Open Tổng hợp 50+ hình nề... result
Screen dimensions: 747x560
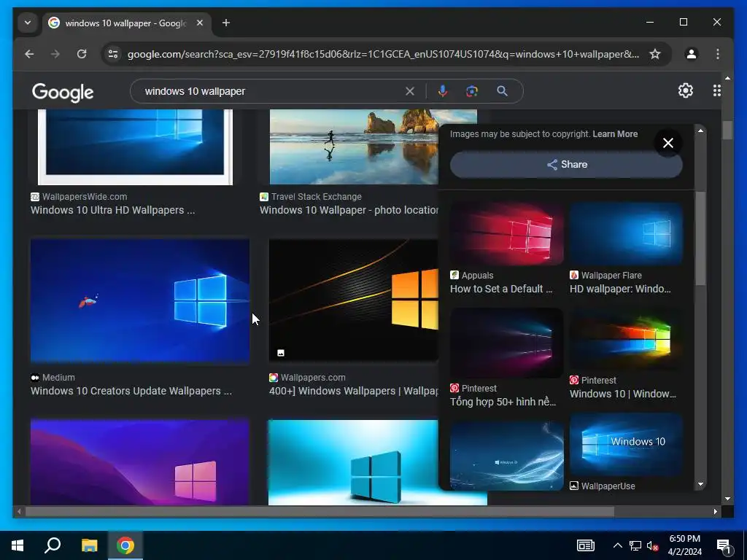(503, 402)
